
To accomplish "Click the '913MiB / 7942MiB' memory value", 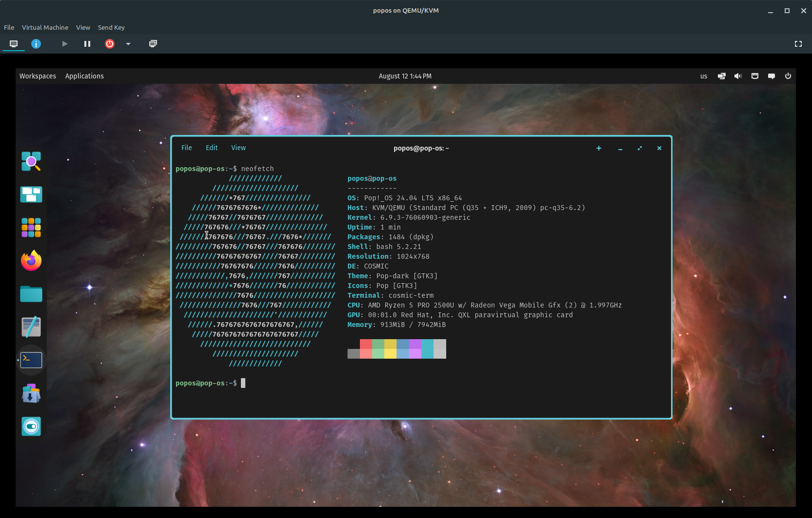I will point(413,325).
